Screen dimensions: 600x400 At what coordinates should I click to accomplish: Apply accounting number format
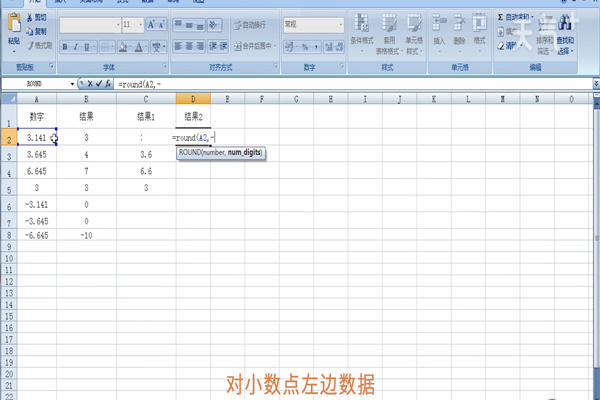[289, 47]
